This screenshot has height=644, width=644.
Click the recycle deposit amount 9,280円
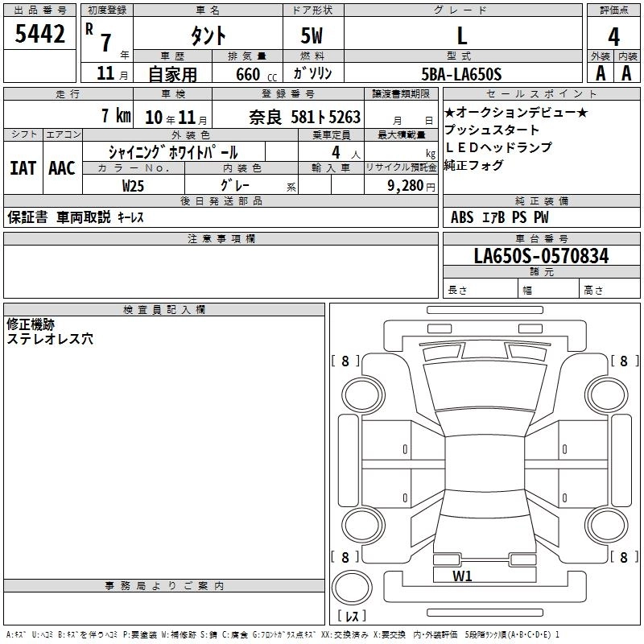tap(402, 185)
